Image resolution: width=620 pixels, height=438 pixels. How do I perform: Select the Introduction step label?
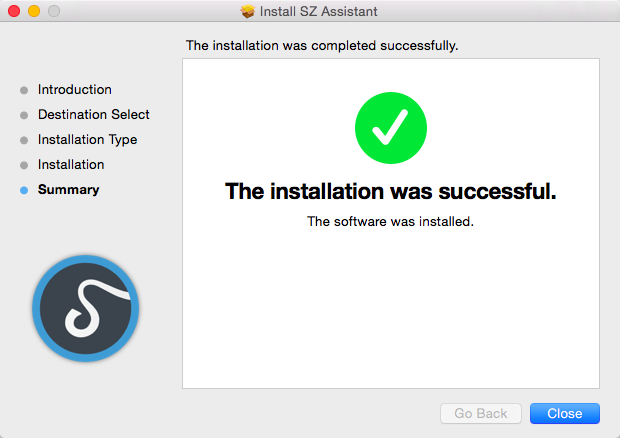coord(75,89)
